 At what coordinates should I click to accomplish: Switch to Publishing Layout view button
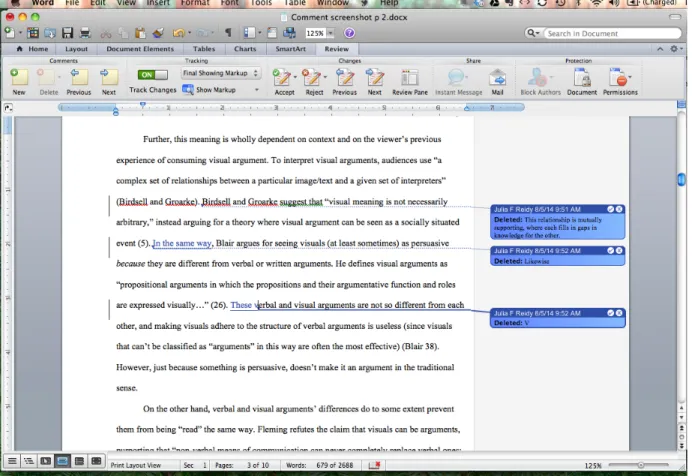[45, 461]
